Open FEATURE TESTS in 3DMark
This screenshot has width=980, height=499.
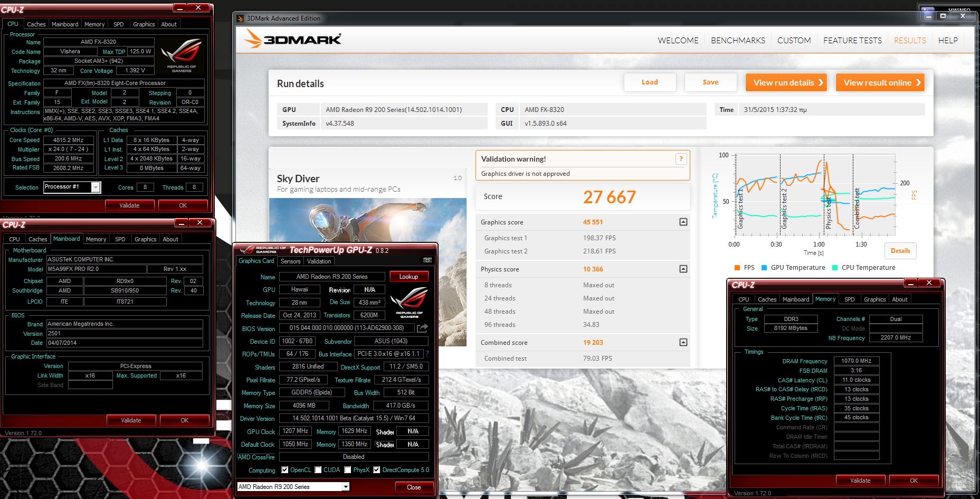[852, 41]
